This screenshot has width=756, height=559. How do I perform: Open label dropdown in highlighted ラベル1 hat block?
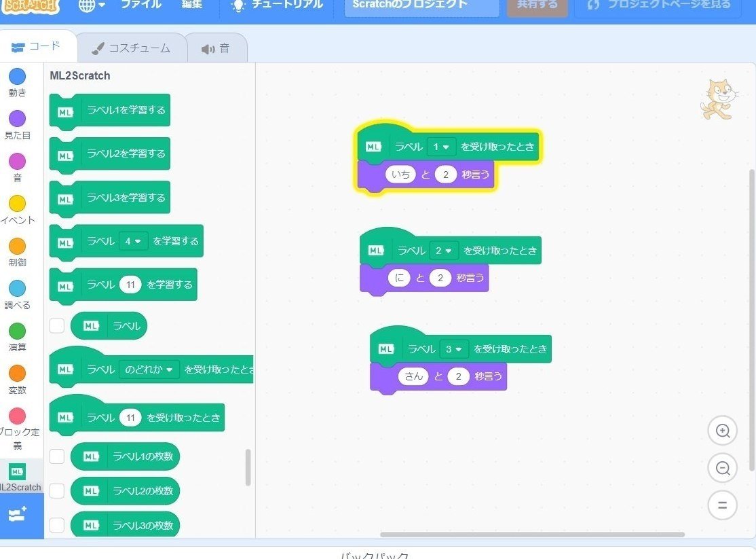coord(442,146)
